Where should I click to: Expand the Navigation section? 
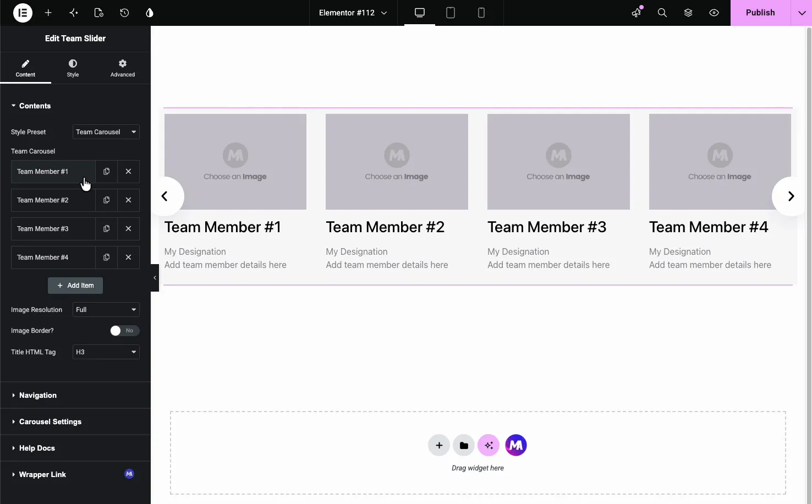[75, 395]
